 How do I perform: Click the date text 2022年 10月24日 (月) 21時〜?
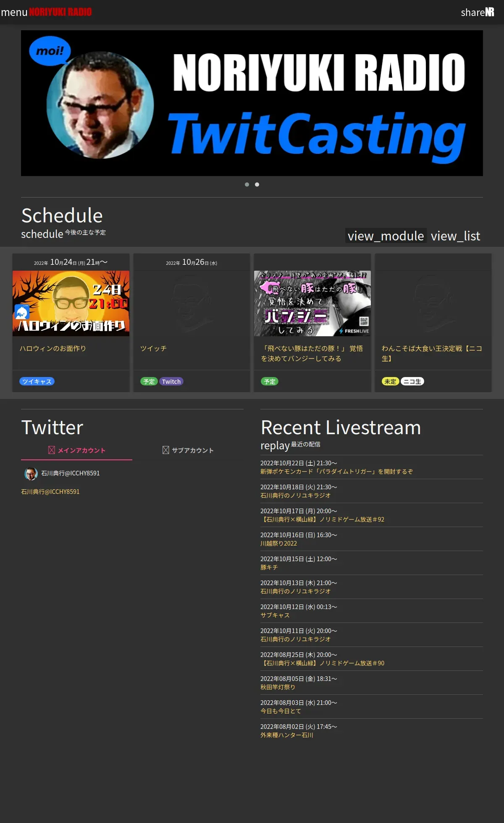pyautogui.click(x=71, y=262)
